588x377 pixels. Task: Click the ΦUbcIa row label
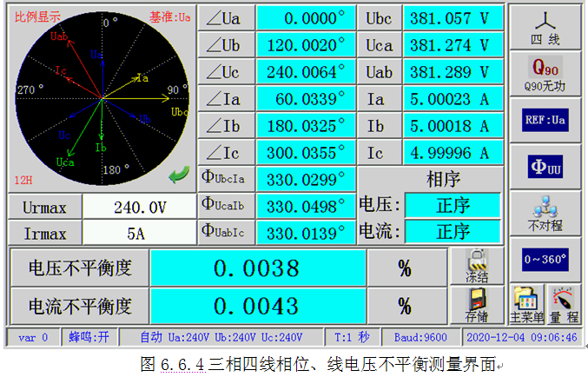pos(227,180)
